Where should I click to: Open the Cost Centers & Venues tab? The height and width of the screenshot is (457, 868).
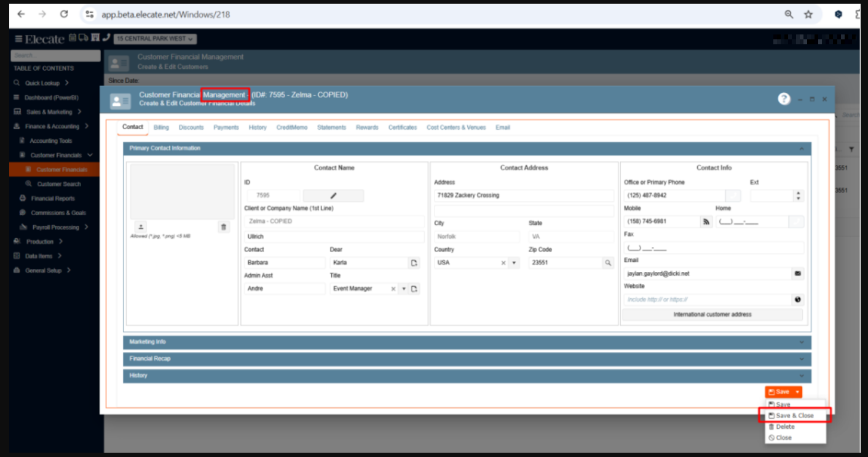tap(456, 127)
